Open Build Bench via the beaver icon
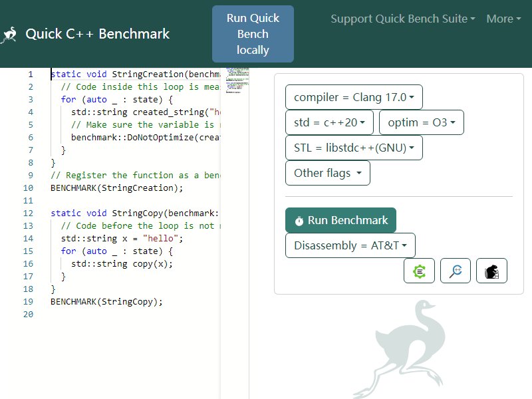The width and height of the screenshot is (532, 399). tap(491, 271)
